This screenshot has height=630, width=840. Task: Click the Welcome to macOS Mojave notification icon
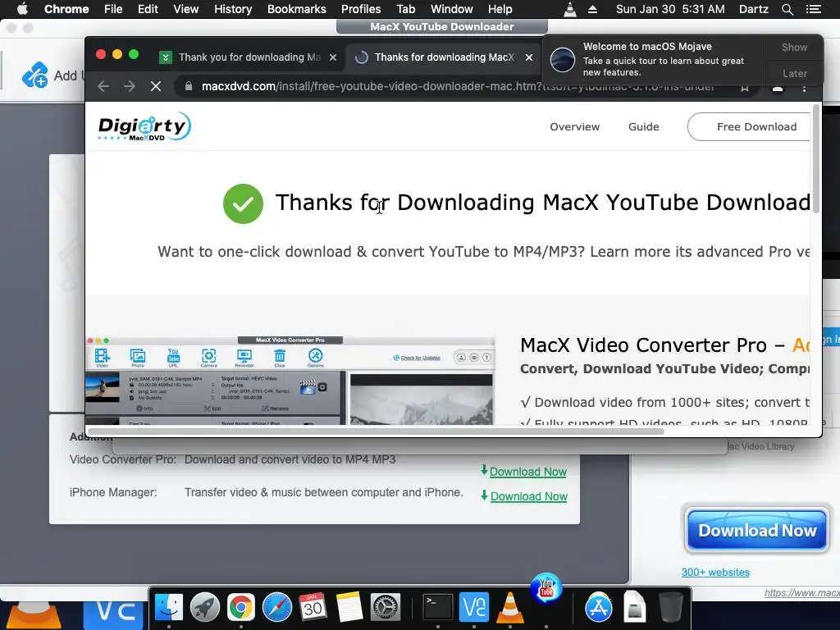click(x=563, y=59)
